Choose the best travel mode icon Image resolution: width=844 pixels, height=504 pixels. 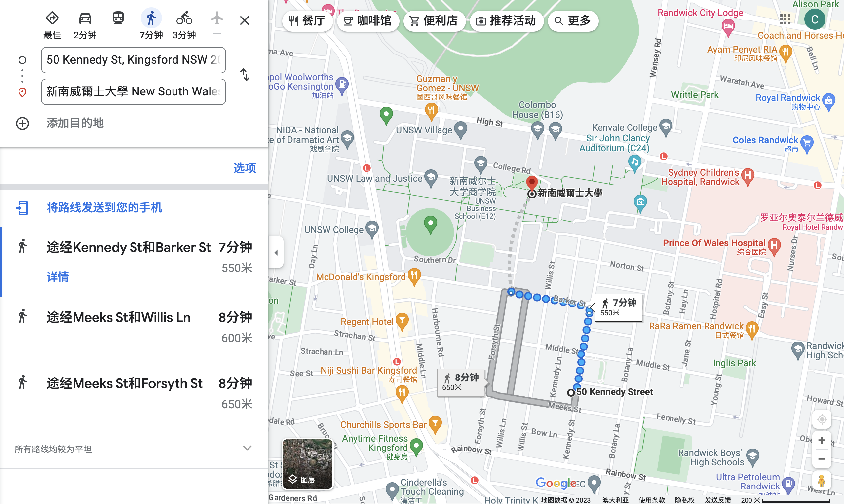52,19
